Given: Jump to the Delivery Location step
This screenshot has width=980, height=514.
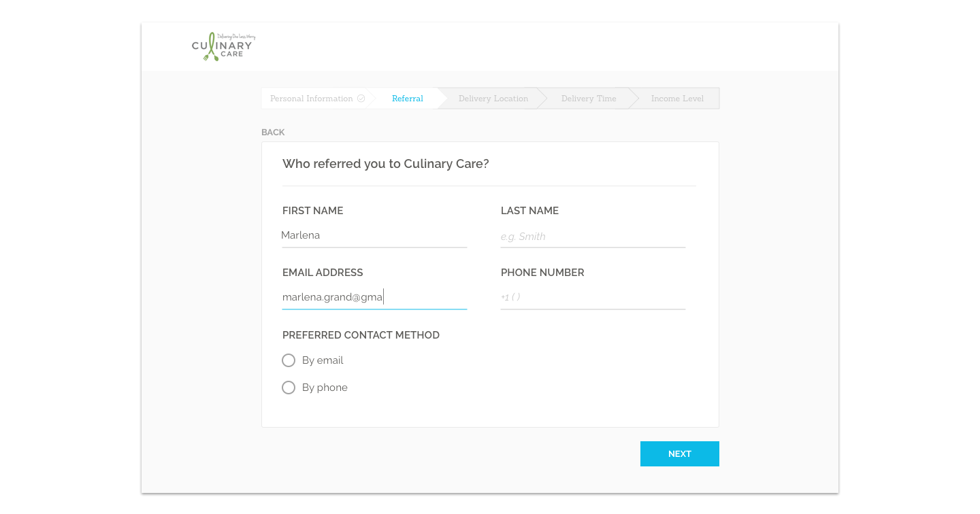Looking at the screenshot, I should [x=493, y=99].
